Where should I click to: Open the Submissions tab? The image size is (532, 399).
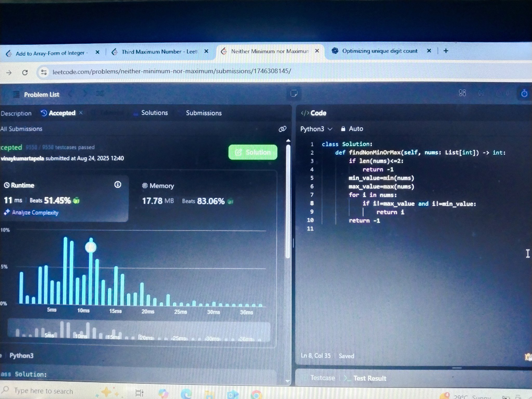[204, 113]
